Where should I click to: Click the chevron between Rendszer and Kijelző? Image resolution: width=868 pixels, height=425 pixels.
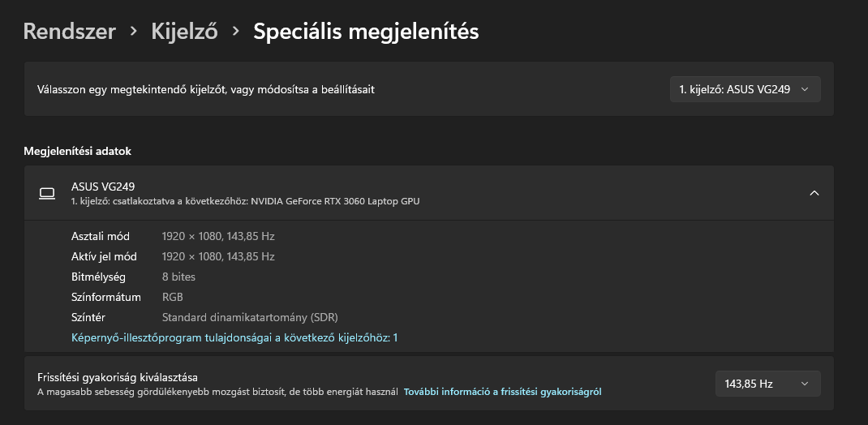point(133,31)
